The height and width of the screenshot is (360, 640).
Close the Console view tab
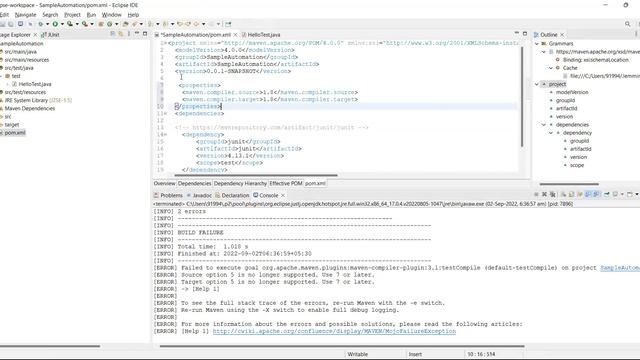pos(283,196)
